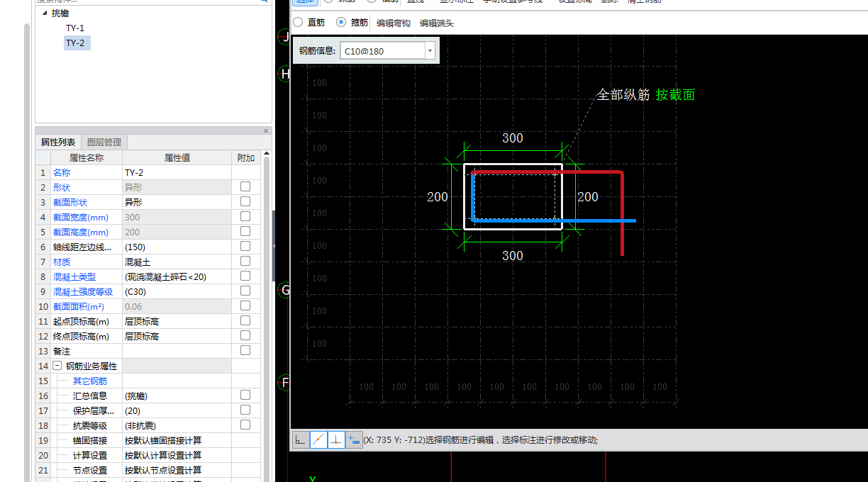Toggle the dynamic input icon

pyautogui.click(x=354, y=440)
